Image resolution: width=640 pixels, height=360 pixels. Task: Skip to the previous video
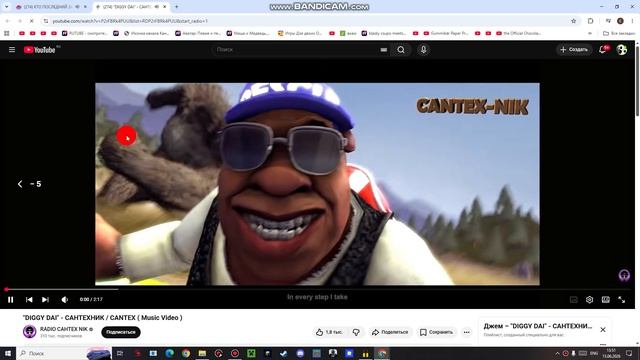[x=29, y=300]
